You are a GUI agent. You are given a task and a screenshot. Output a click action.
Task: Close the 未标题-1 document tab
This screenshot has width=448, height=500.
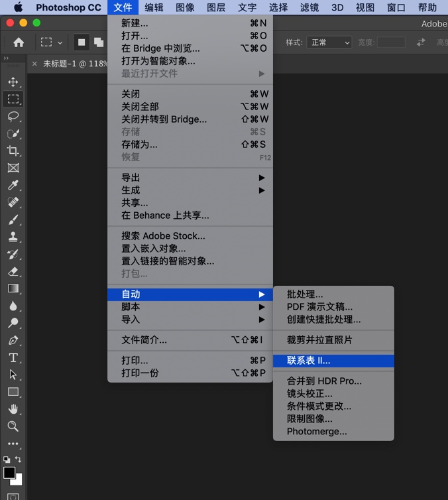coord(34,64)
